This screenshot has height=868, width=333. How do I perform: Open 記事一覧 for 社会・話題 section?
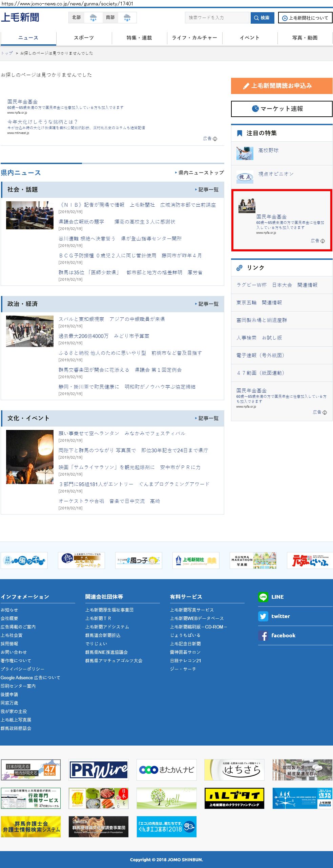(207, 190)
